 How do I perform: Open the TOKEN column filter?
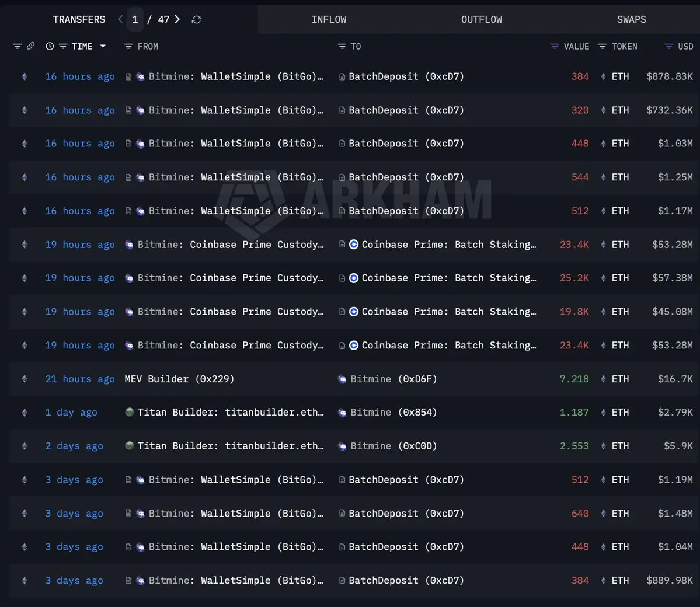[603, 47]
